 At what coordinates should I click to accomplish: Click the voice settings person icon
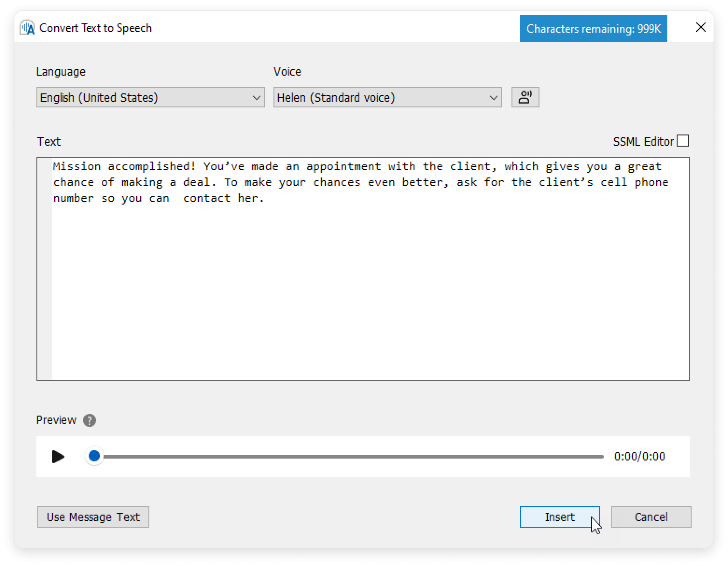tap(525, 97)
